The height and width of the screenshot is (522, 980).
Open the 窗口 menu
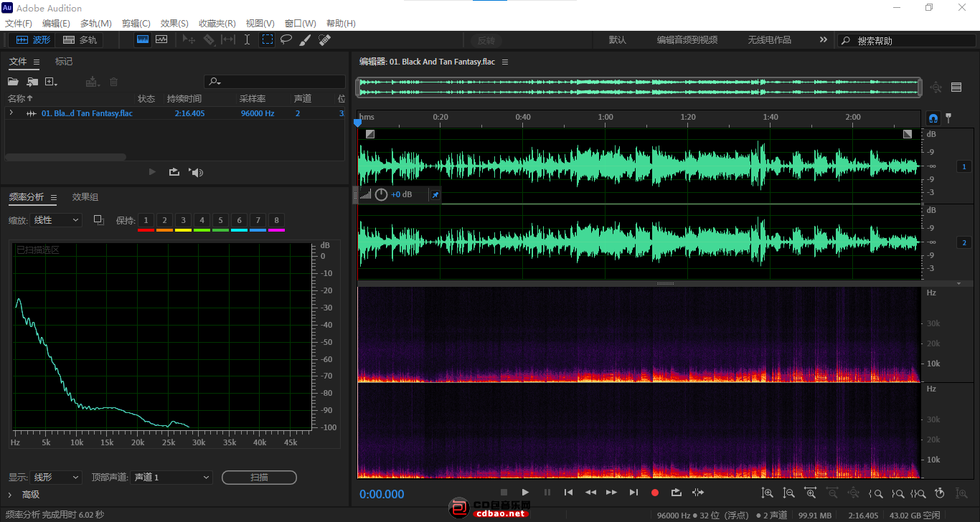(x=301, y=24)
